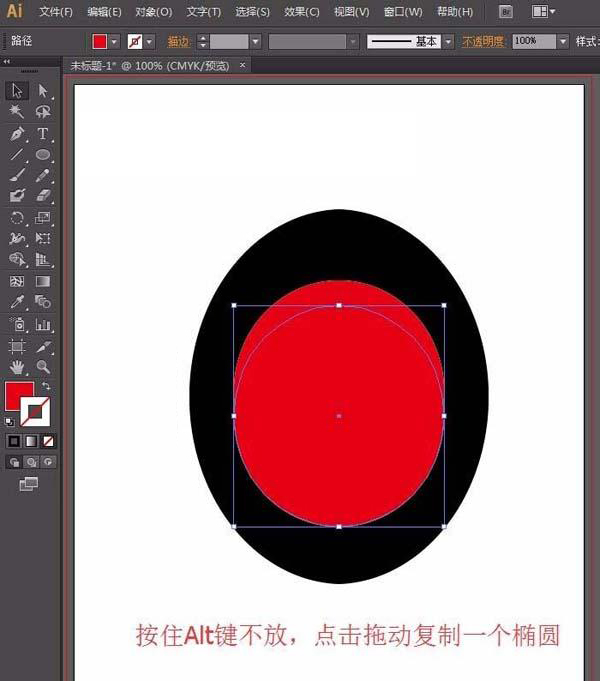Viewport: 600px width, 681px height.
Task: Select the Hand tool
Action: pos(17,367)
